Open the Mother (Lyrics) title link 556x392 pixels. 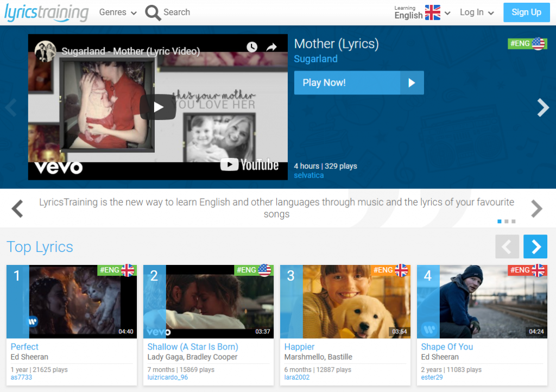point(336,43)
